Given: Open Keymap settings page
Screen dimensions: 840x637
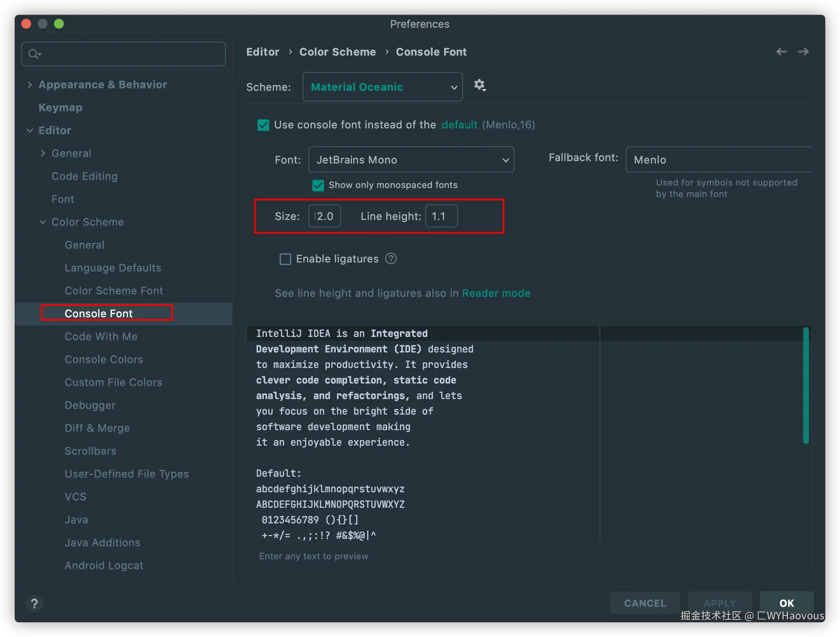Looking at the screenshot, I should pyautogui.click(x=60, y=108).
